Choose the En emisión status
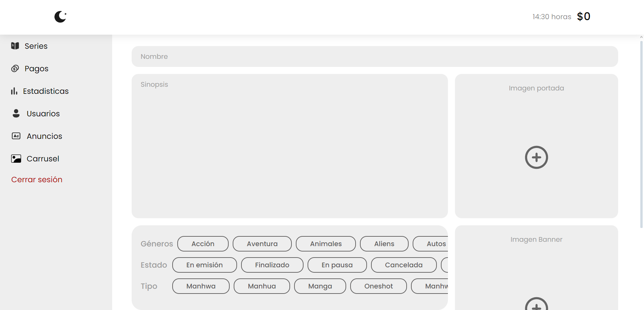The height and width of the screenshot is (310, 644). (x=204, y=265)
